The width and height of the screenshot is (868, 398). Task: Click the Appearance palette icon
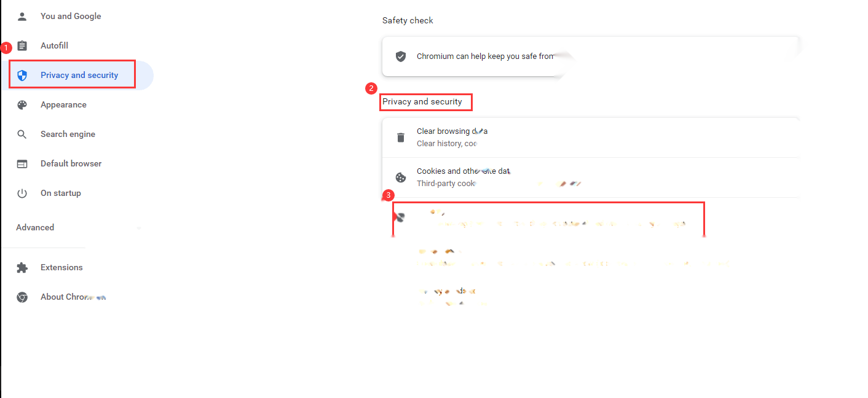tap(22, 105)
